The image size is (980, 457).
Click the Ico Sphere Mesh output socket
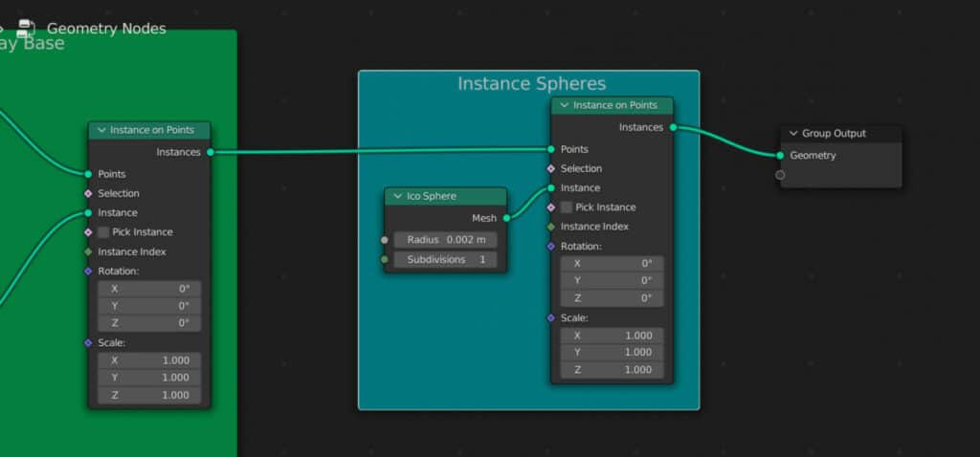click(506, 218)
